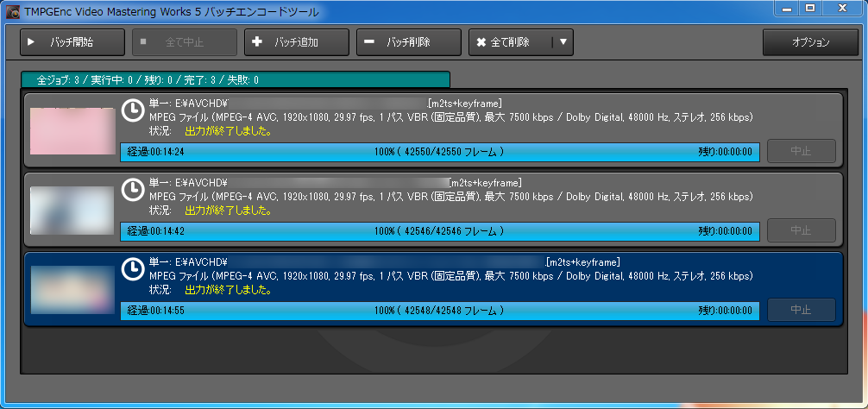Select the thumbnail of the 42548-frame job
This screenshot has height=409, width=868.
pyautogui.click(x=72, y=290)
